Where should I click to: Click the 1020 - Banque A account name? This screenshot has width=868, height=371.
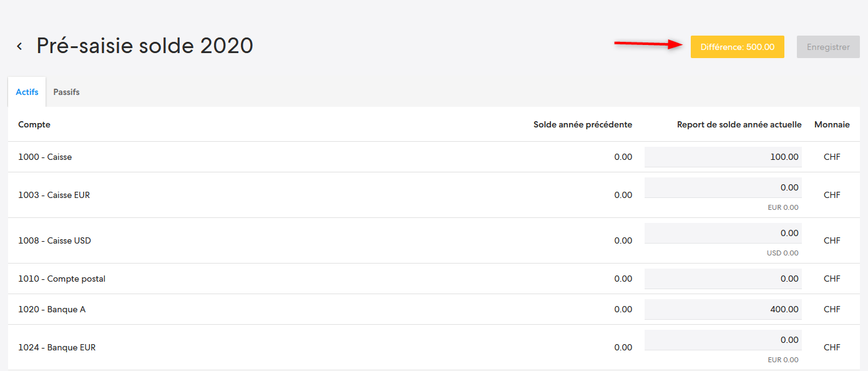coord(52,309)
